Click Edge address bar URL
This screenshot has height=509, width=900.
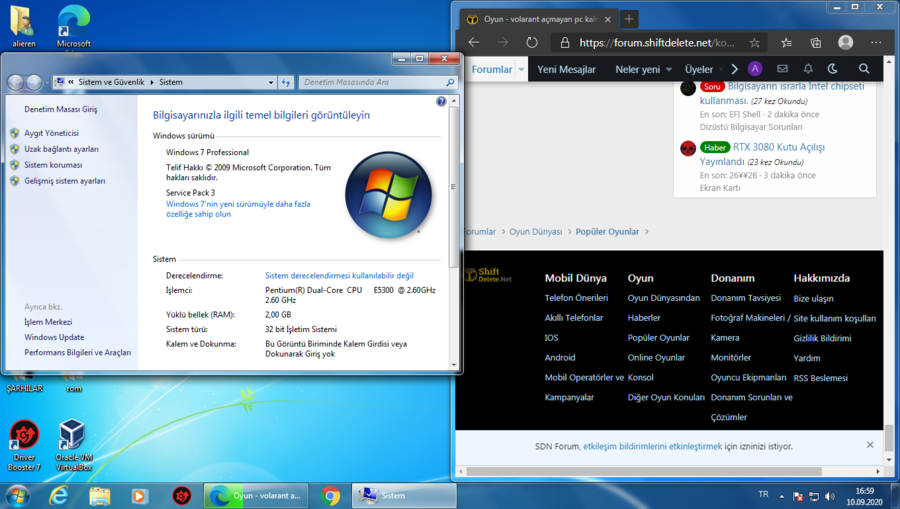coord(657,43)
